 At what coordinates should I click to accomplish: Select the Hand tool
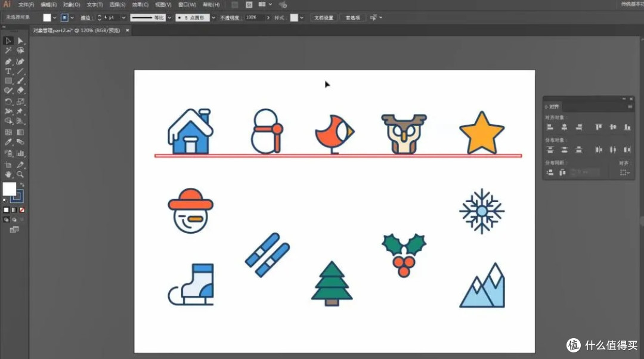(x=8, y=175)
